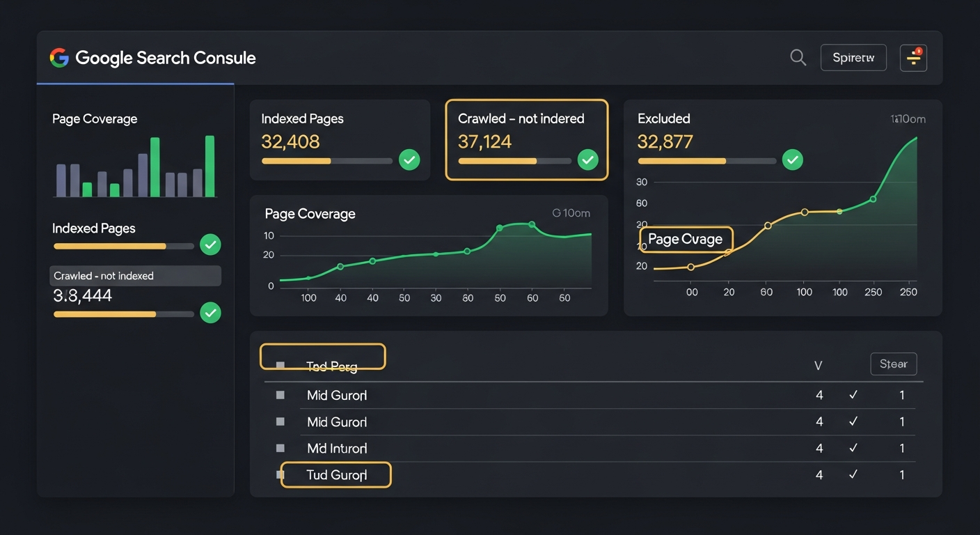
Task: Open the Indexed Pages card title
Action: [x=302, y=119]
